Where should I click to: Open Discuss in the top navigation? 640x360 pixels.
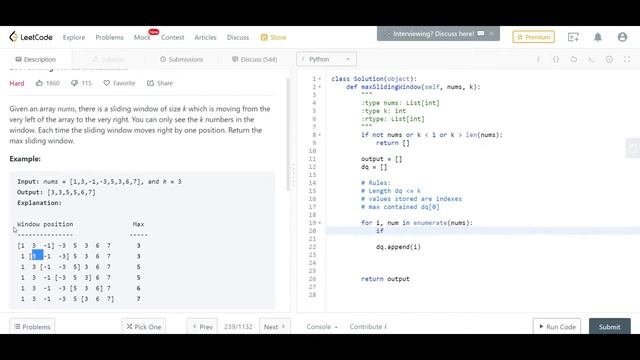[238, 37]
